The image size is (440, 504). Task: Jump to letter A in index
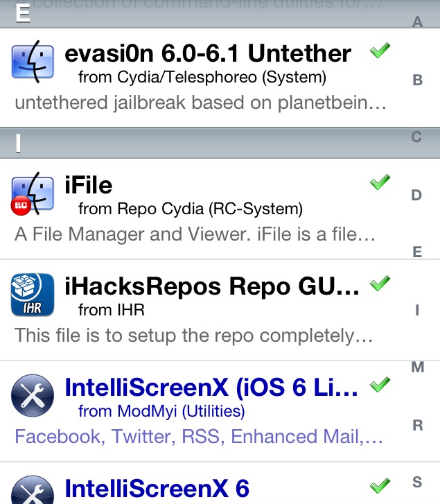417,22
